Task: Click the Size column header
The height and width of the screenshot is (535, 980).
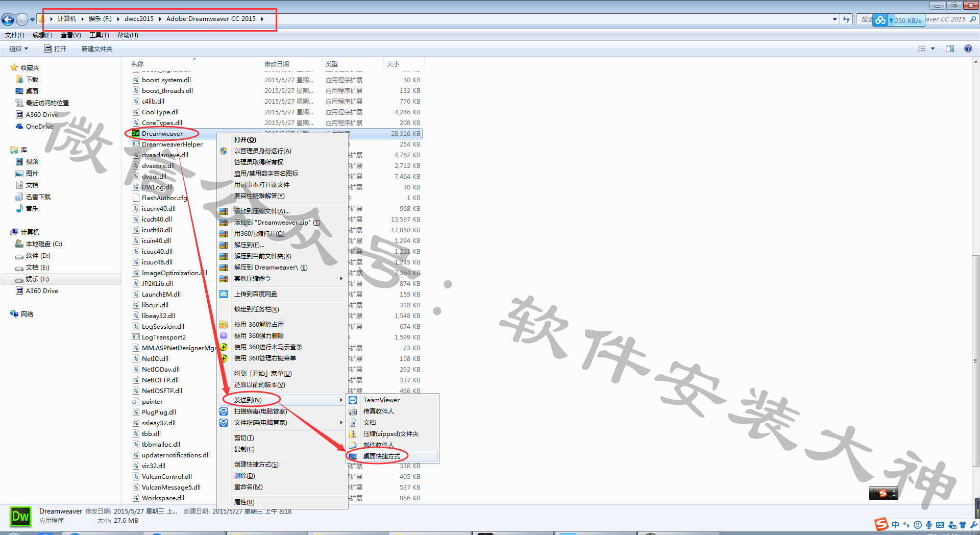Action: tap(403, 64)
